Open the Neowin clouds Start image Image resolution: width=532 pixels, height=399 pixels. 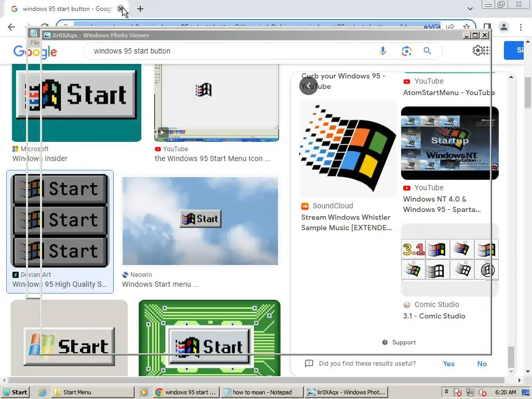[x=200, y=221]
